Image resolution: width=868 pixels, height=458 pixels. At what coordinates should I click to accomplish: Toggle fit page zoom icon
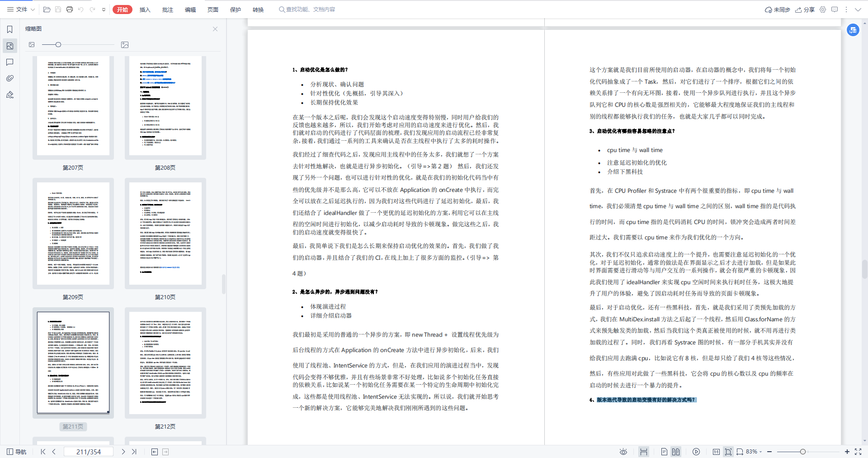coord(728,452)
